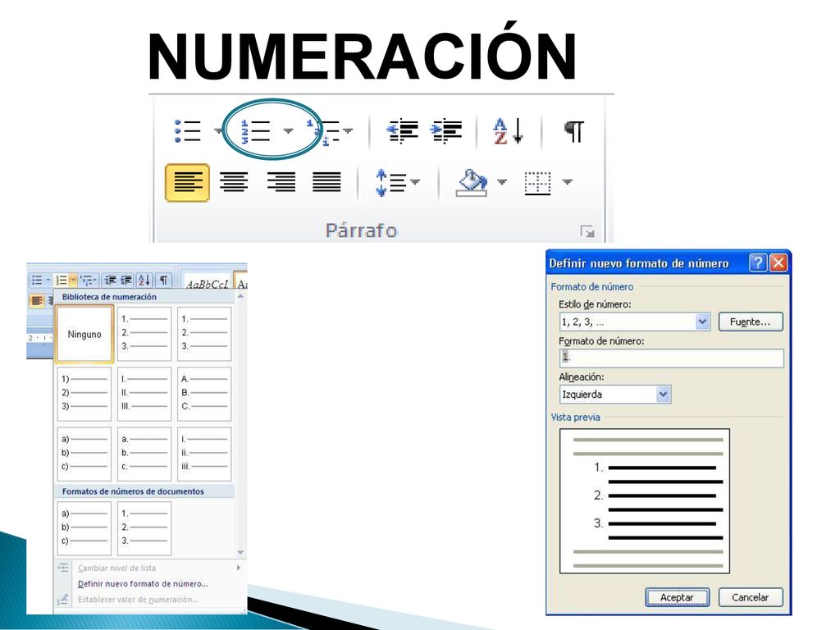Select the AaBbCcI style thumbnail
Viewport: 840px width, 630px height.
click(x=207, y=284)
